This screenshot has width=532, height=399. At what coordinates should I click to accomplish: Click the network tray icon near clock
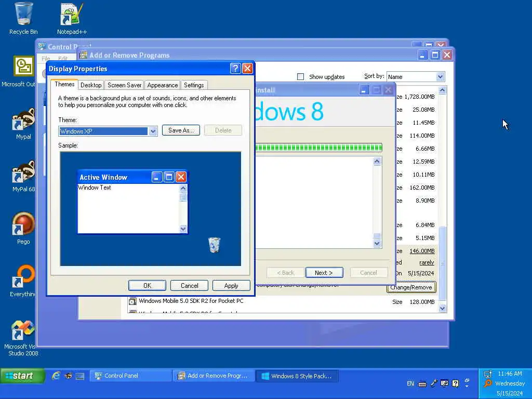tap(488, 374)
